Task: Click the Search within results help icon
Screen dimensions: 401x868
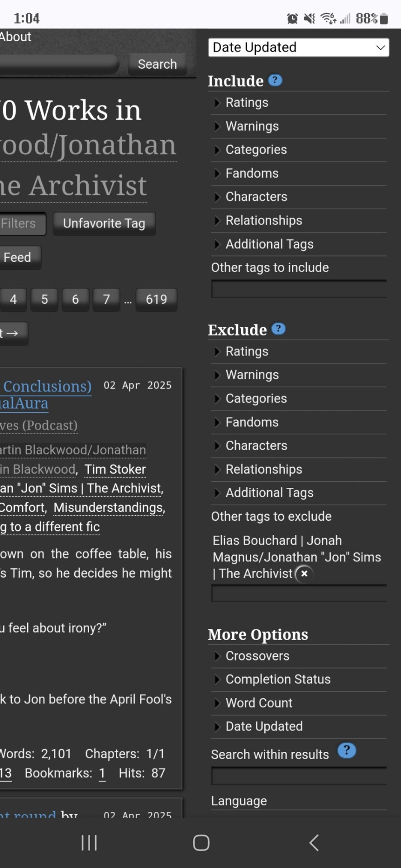Action: click(x=347, y=751)
